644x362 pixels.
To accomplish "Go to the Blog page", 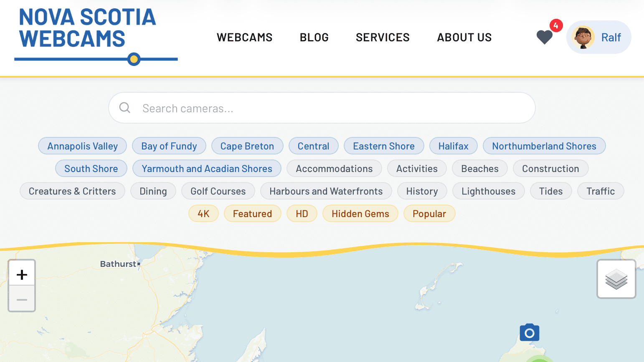I will [x=314, y=38].
